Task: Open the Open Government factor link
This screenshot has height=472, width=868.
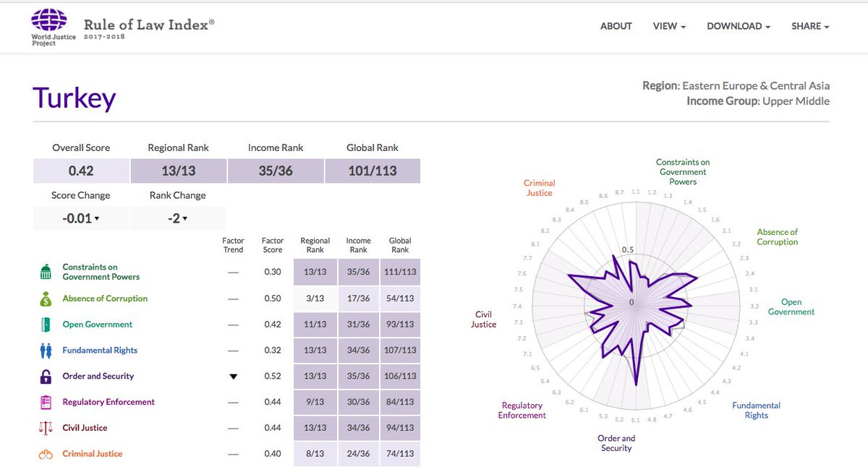Action: pos(98,325)
